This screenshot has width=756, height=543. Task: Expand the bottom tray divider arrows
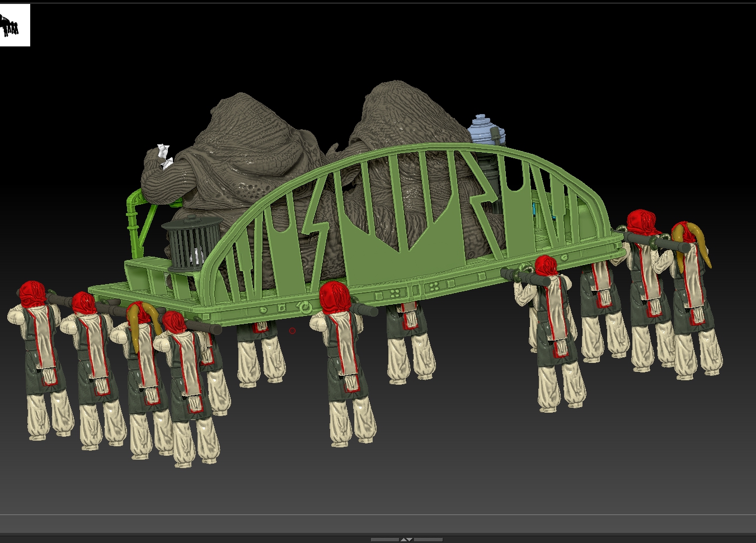(407, 540)
